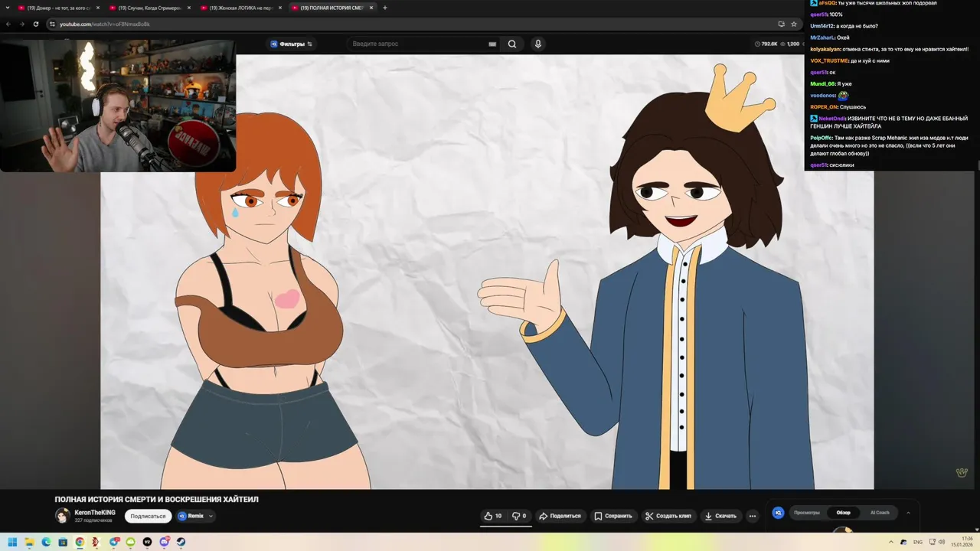Close the 'Домер - не тот' tab
The width and height of the screenshot is (980, 551).
tap(98, 8)
